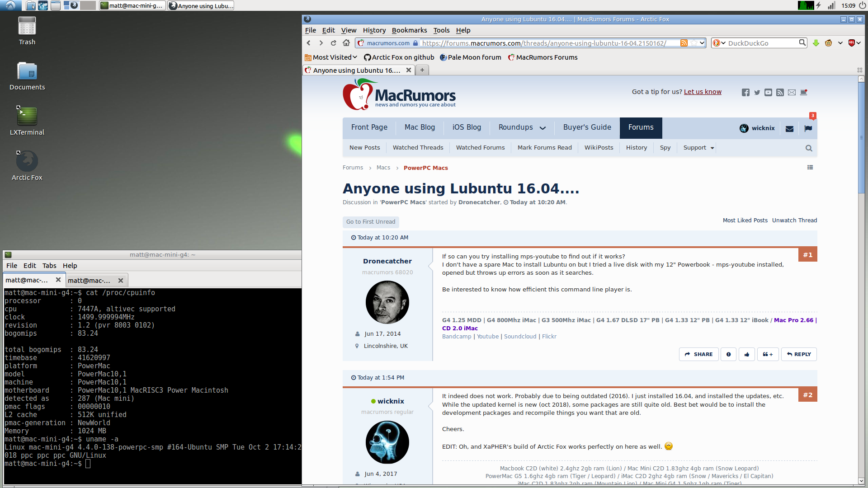Reload the current page

point(334,43)
